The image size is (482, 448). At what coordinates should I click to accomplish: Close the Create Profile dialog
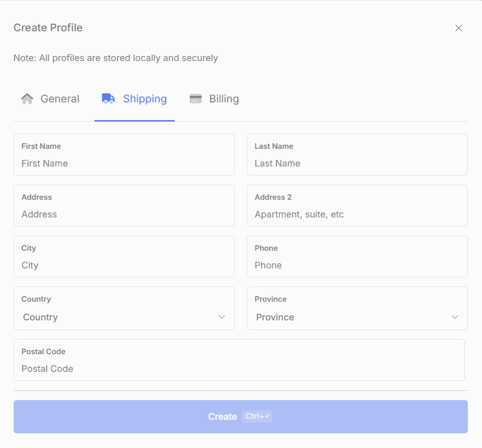458,28
